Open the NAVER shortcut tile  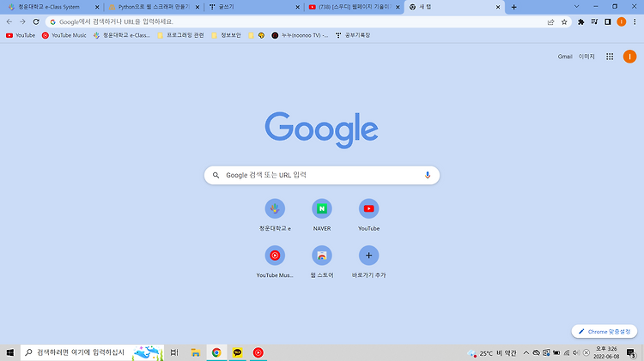(322, 215)
